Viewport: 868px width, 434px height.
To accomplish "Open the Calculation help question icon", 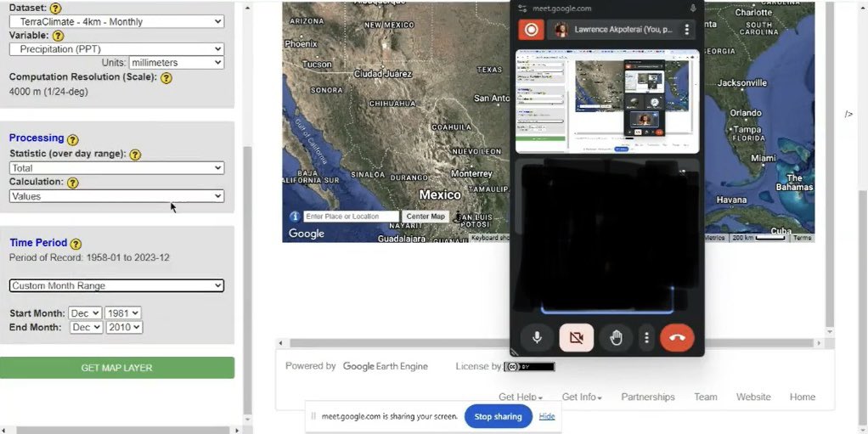I will click(x=72, y=183).
